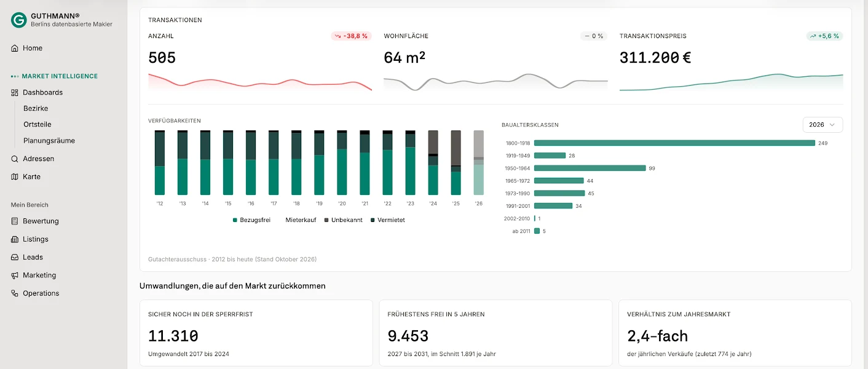
Task: Click the gray Wohnfläche sparkline chart
Action: [x=495, y=82]
